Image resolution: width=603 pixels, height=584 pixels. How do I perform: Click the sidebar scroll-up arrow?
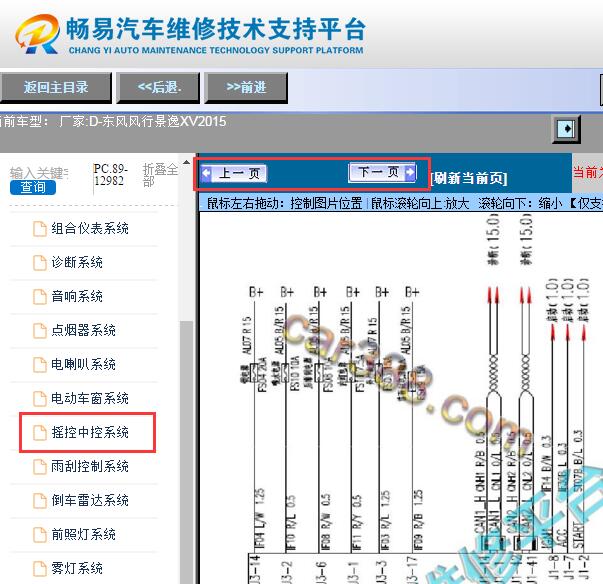[x=187, y=162]
